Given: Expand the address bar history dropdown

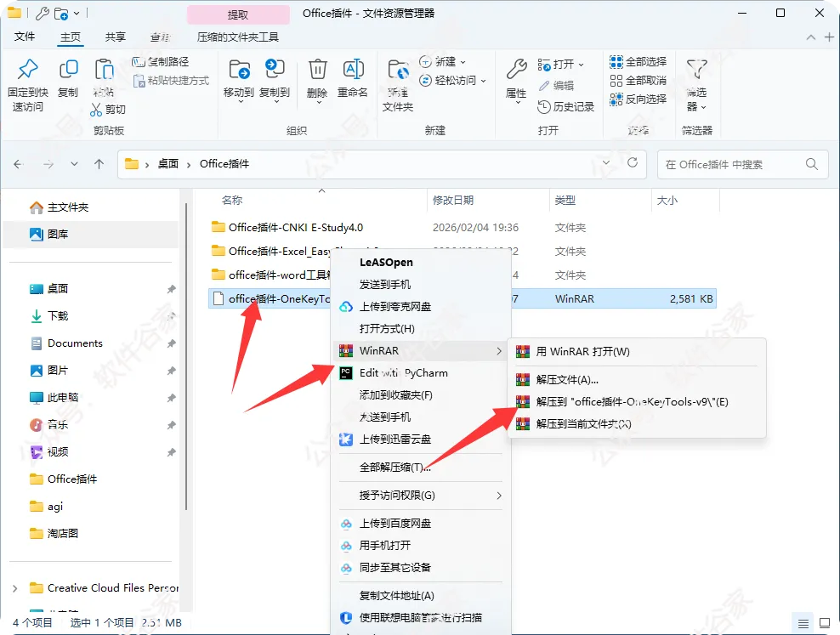Looking at the screenshot, I should coord(606,162).
